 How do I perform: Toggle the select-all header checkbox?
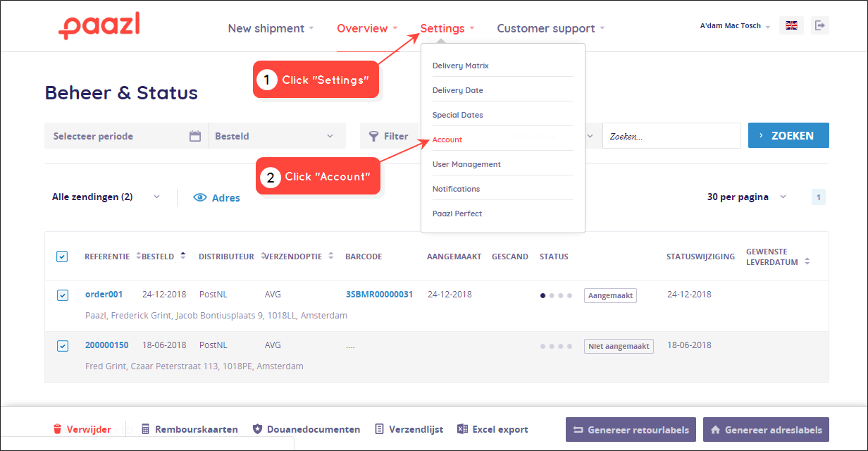click(62, 257)
